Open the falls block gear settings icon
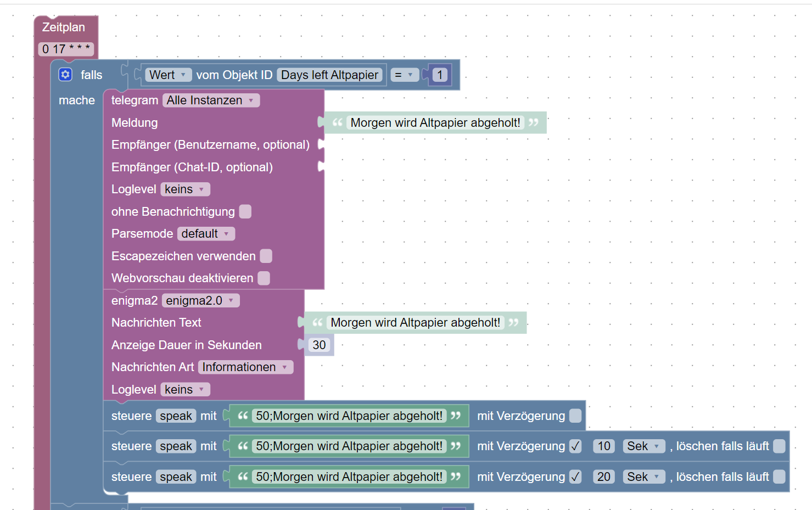 65,75
